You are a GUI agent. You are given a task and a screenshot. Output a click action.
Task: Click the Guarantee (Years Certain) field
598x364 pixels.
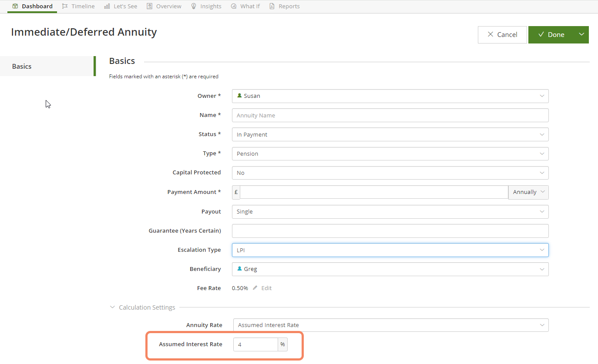[390, 231]
